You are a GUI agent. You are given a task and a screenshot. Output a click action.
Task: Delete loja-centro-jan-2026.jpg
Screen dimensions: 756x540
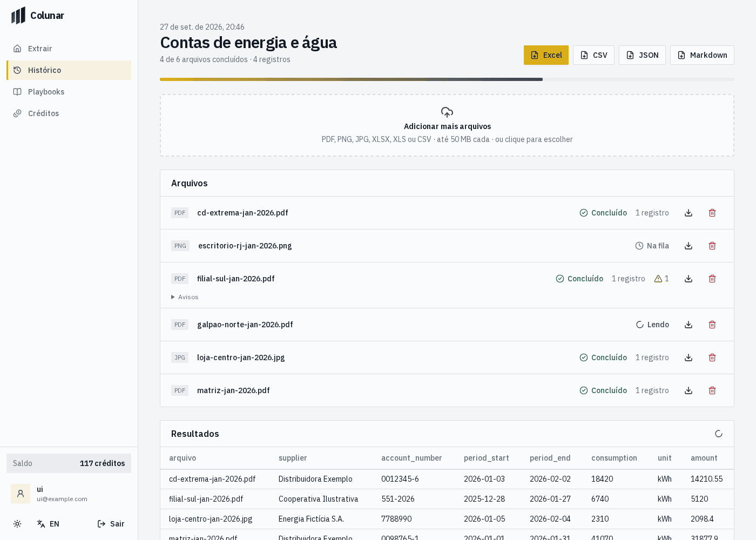(712, 357)
